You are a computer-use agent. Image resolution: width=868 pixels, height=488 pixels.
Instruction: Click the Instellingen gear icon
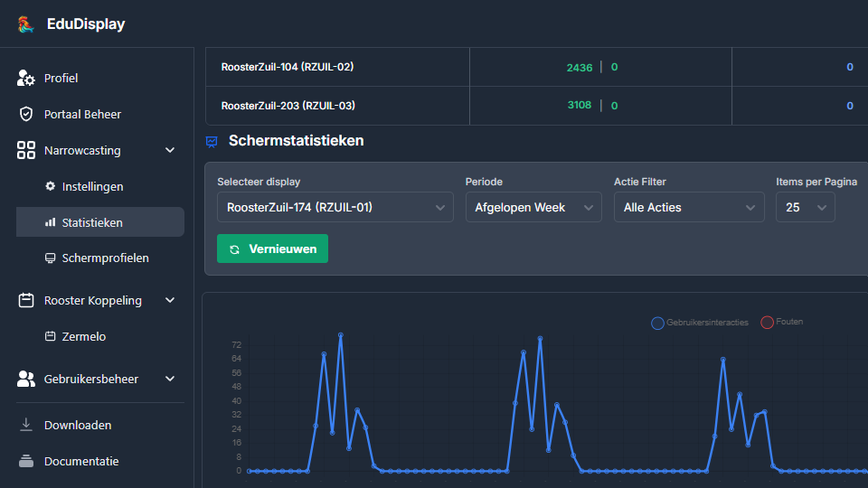51,186
